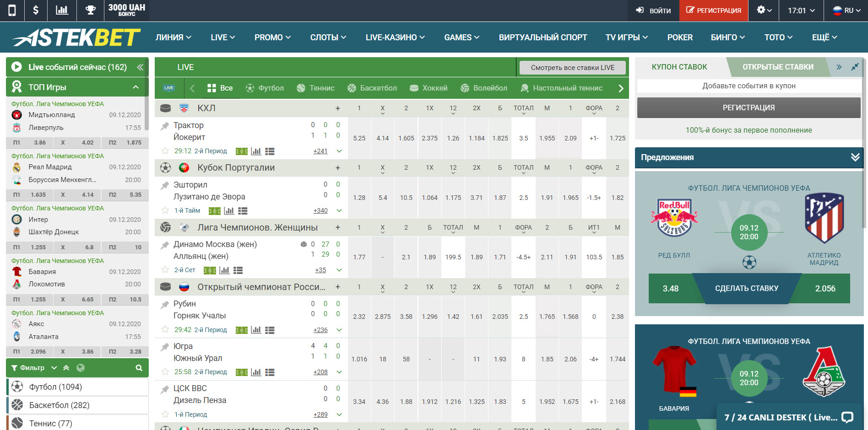Select 3.48 odds for Ред Булл

tap(671, 289)
